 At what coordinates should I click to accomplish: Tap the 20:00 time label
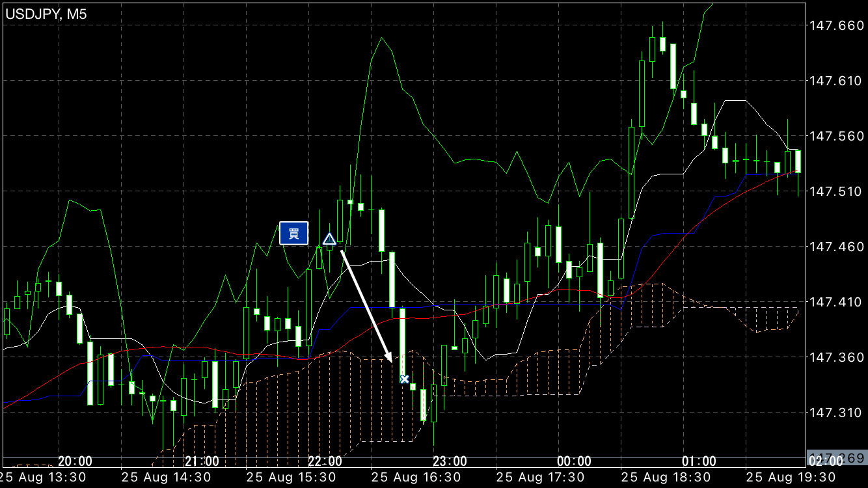click(x=75, y=461)
